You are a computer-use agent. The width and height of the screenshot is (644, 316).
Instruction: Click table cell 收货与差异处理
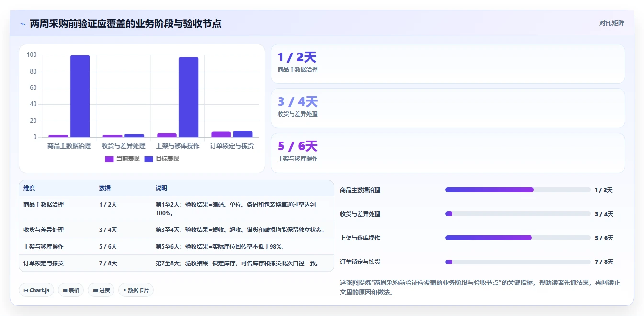tap(44, 229)
